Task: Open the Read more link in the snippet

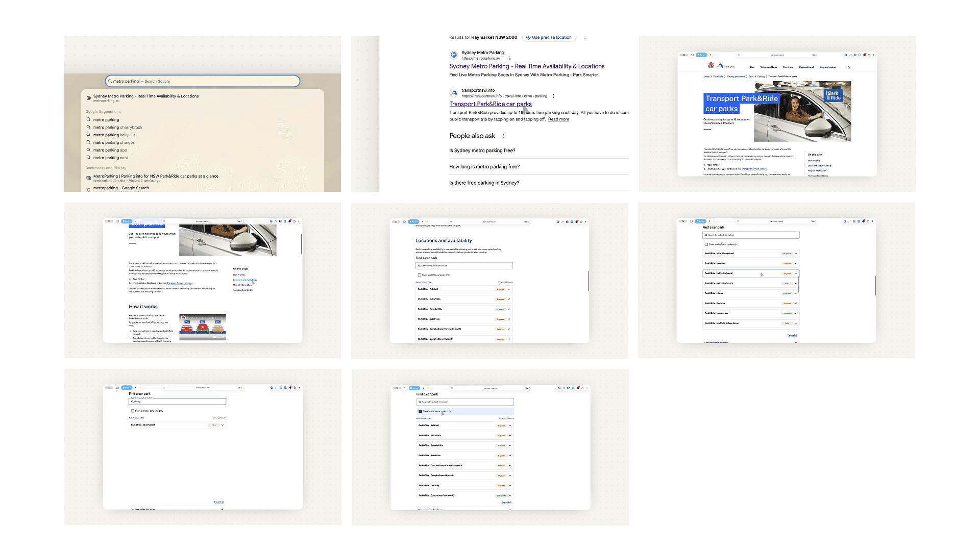Action: [558, 119]
